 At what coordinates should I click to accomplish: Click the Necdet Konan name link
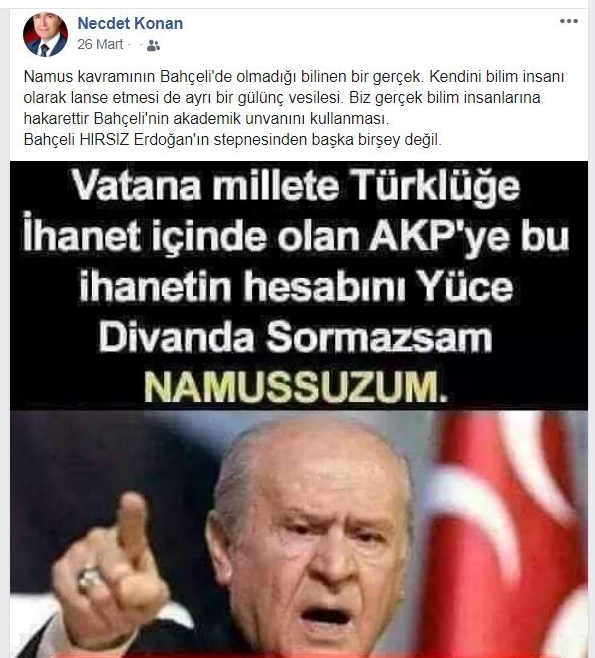(130, 23)
